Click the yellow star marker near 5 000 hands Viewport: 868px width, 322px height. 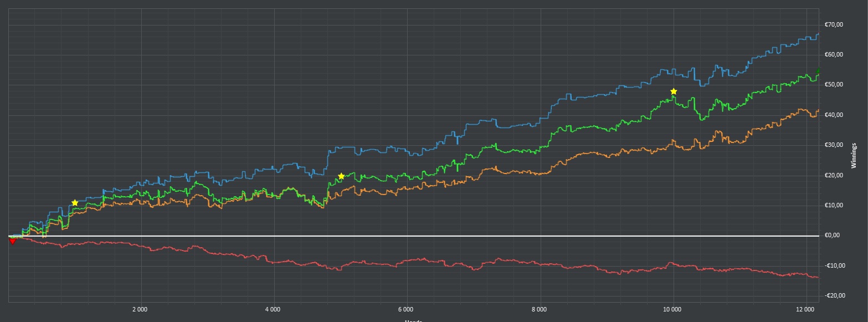[x=341, y=176]
